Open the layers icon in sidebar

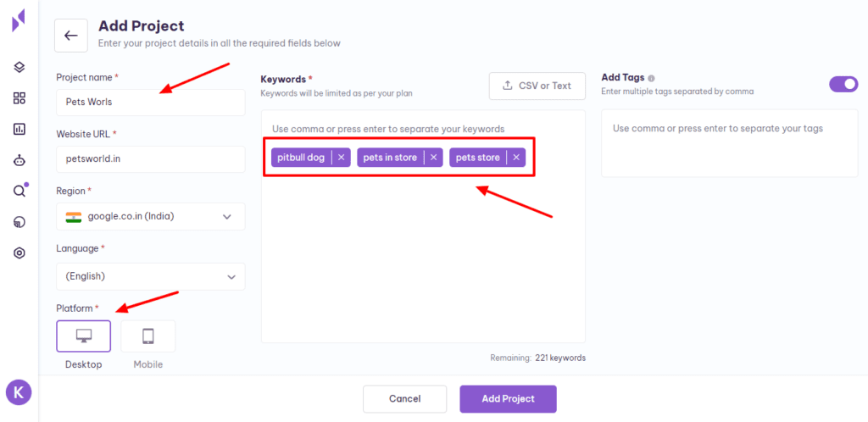pos(19,68)
